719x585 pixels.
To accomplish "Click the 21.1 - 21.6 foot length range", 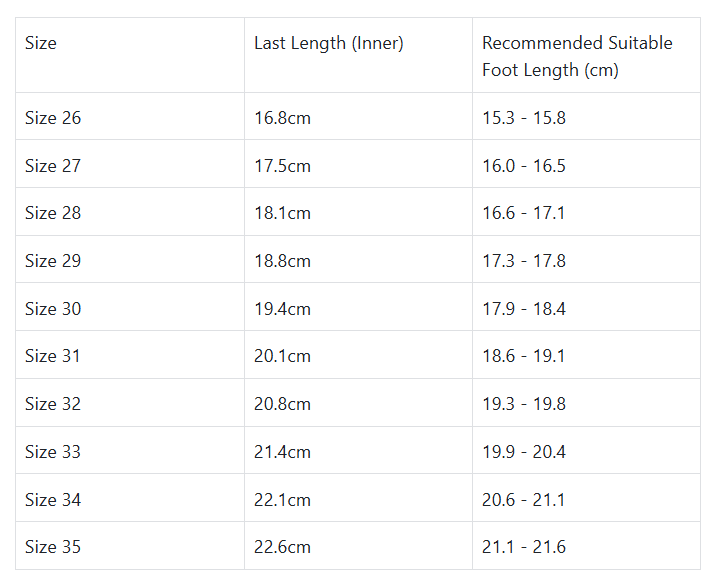I will click(524, 547).
